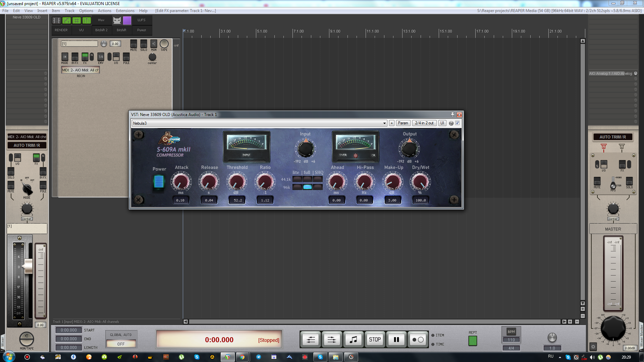This screenshot has width=644, height=362.
Task: Click the BPM 110 tempo field
Action: 511,340
